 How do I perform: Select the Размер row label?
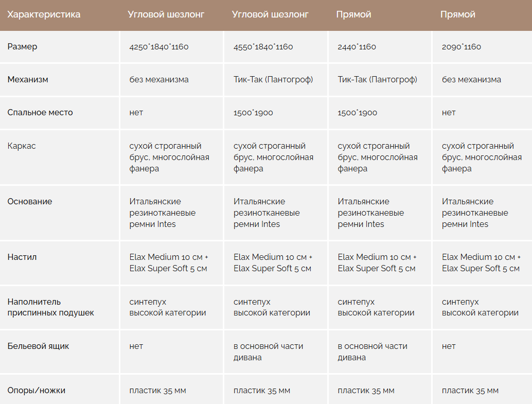23,47
